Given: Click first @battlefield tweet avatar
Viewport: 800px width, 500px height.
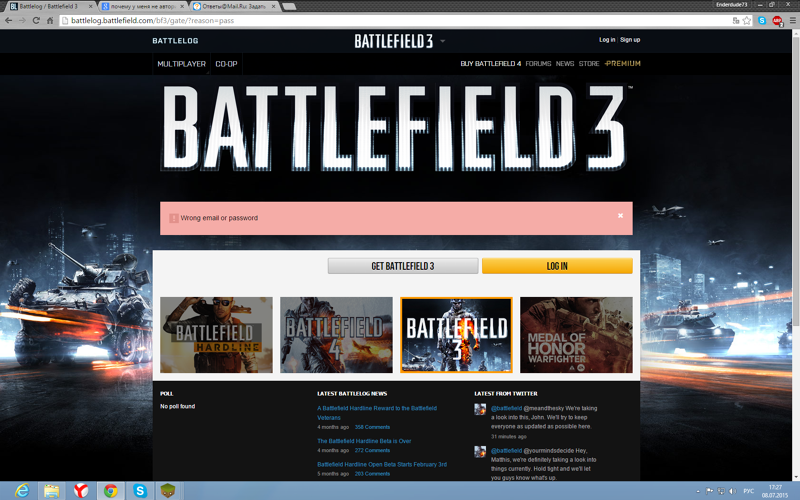Looking at the screenshot, I should point(480,409).
